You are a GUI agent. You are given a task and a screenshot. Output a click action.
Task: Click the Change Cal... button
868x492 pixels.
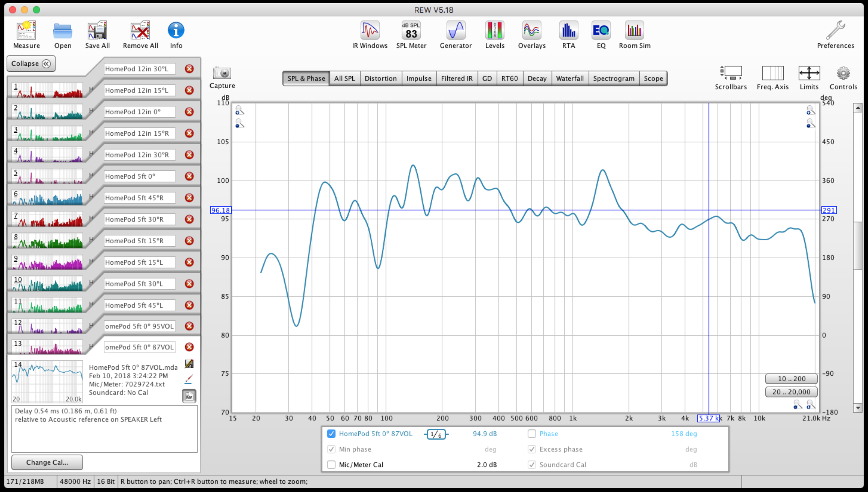click(47, 462)
